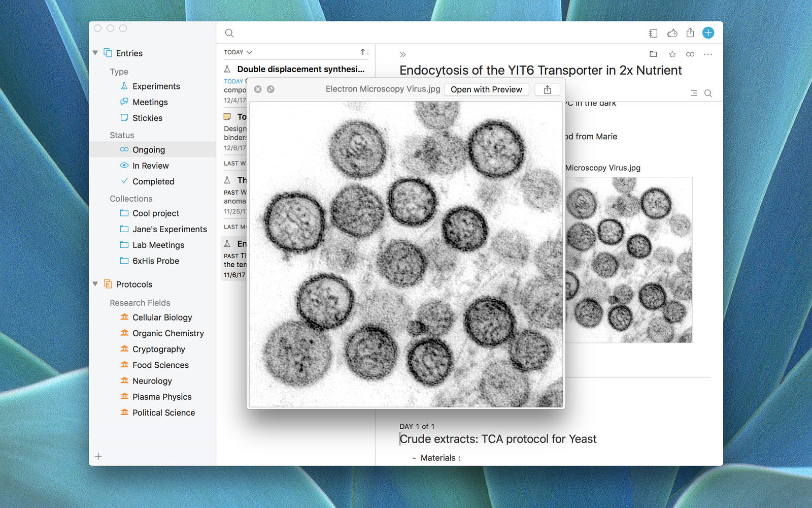The height and width of the screenshot is (508, 812).
Task: Toggle the Ongoing status infinity icon
Action: tap(690, 54)
